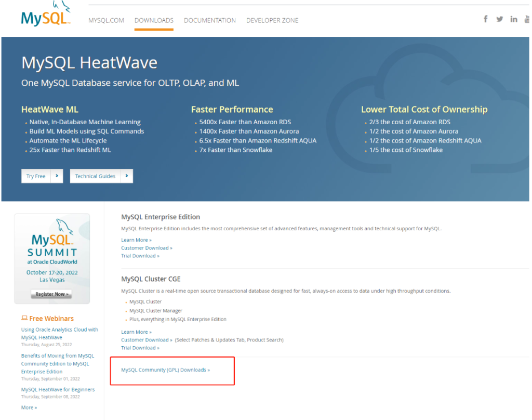Click the MySQL Enterprise Edition heading
532x420 pixels.
[161, 217]
